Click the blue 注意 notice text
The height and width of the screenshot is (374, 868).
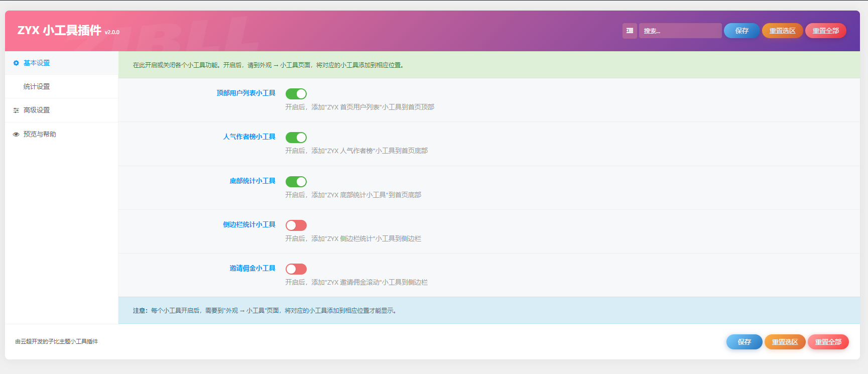[x=266, y=311]
